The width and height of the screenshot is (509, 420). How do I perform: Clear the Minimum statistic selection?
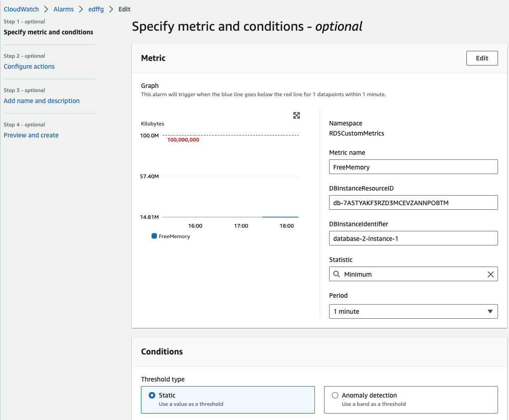490,274
